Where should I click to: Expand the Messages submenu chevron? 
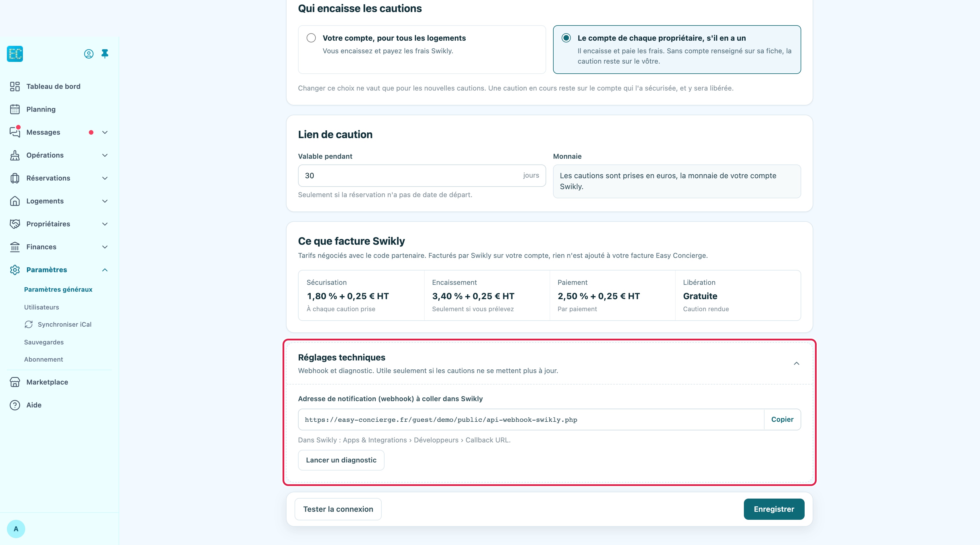tap(105, 132)
